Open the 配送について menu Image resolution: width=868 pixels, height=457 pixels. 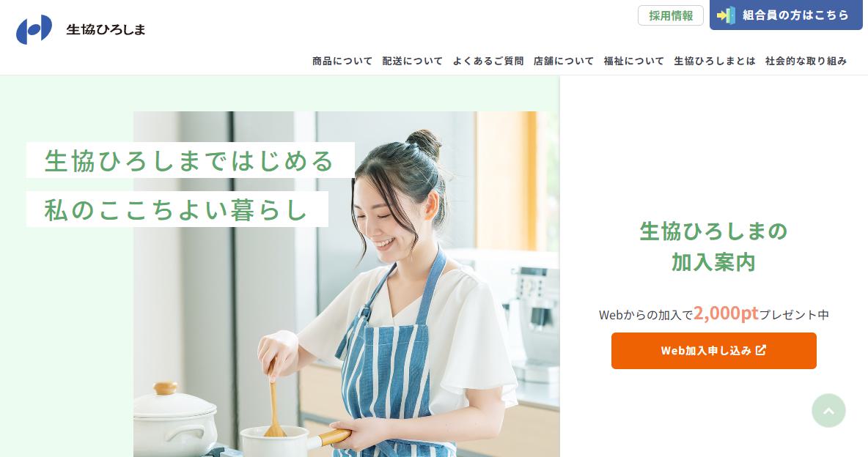point(413,61)
